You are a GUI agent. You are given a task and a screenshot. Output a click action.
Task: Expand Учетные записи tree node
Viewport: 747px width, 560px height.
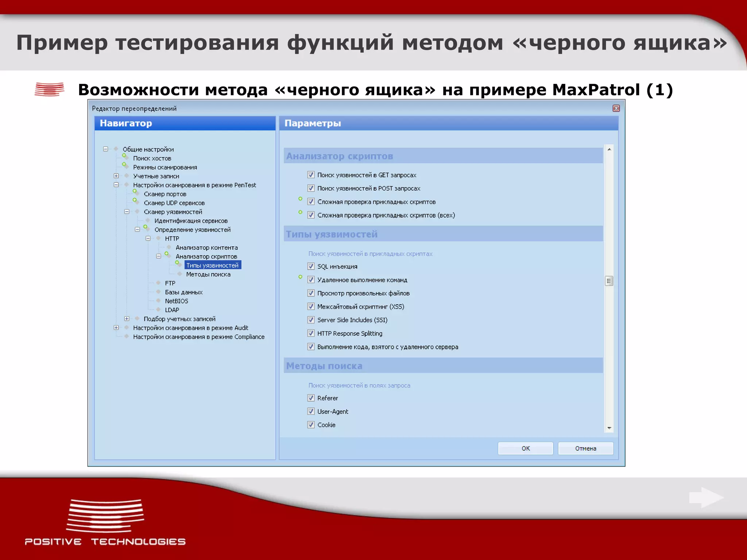[116, 176]
